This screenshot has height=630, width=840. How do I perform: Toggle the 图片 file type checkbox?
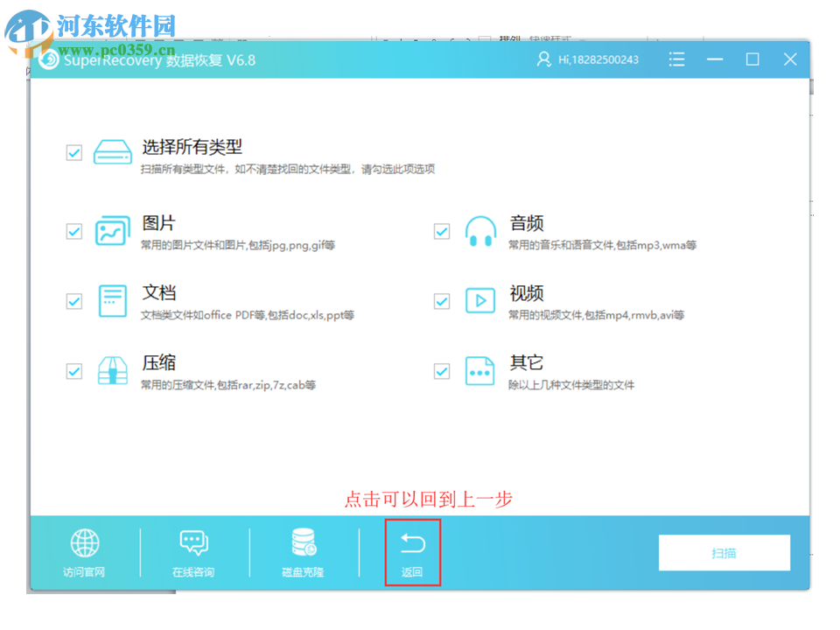[73, 231]
